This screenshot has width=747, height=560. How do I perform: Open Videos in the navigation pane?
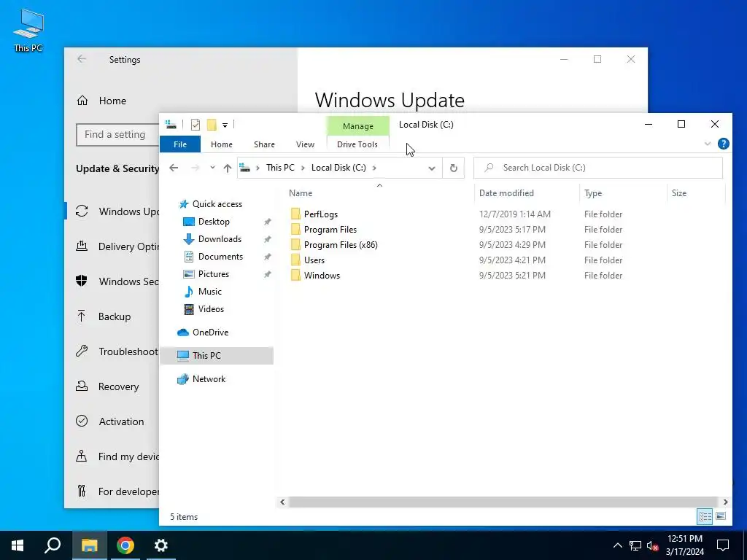(211, 309)
